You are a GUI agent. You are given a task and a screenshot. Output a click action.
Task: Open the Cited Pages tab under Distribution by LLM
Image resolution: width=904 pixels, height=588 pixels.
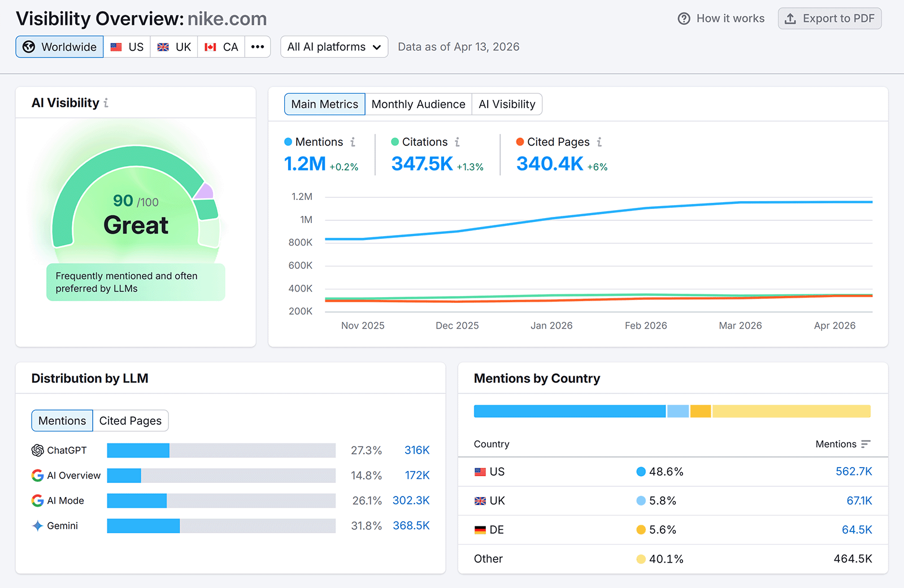[131, 420]
